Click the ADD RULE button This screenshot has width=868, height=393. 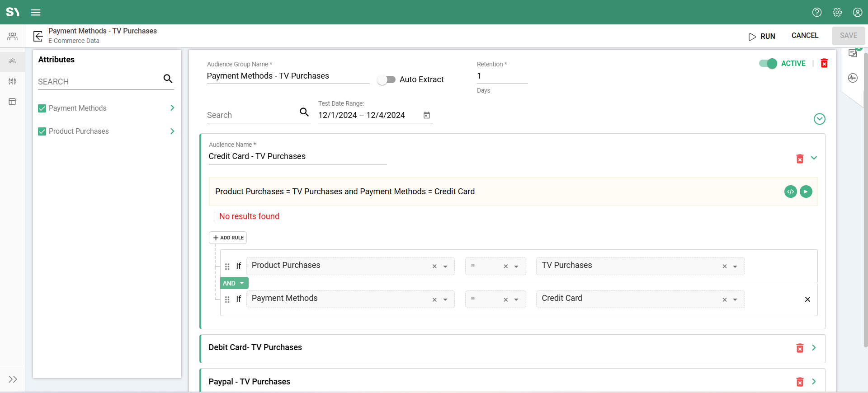click(228, 238)
